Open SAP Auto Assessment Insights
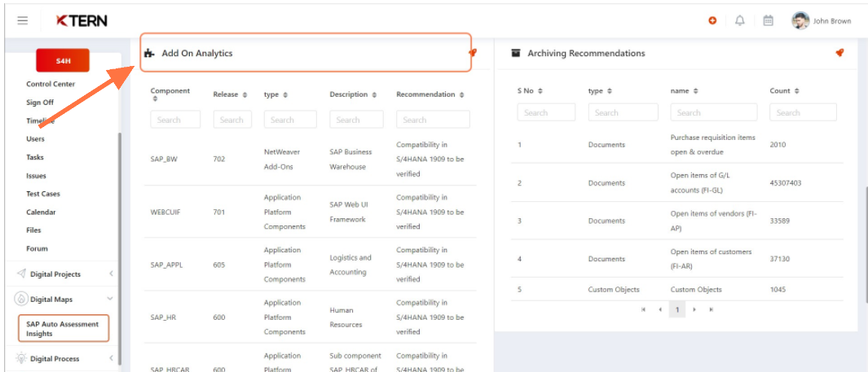 pos(64,329)
